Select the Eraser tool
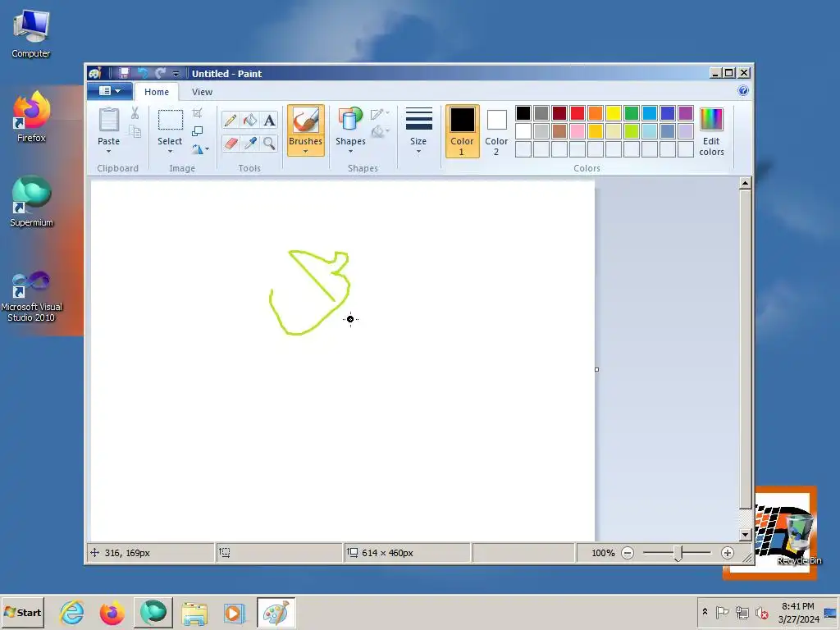The height and width of the screenshot is (630, 840). click(231, 143)
